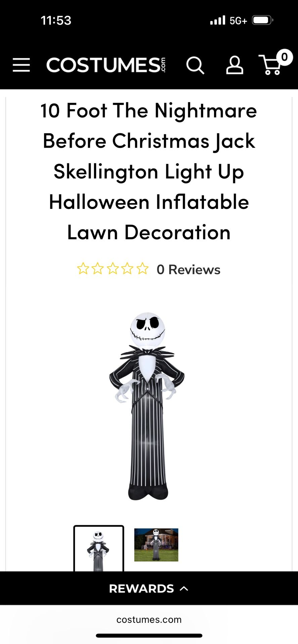Screen dimensions: 298x644
Task: Tap the 11:53 clock in status bar
Action: coord(56,20)
